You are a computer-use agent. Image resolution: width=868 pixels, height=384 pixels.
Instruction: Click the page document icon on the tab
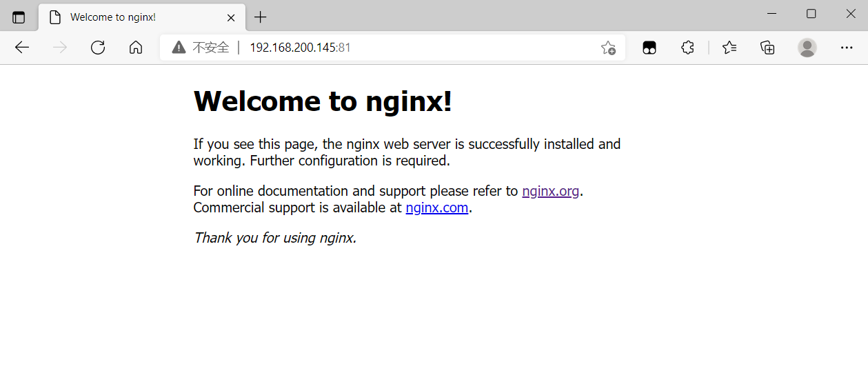point(54,17)
